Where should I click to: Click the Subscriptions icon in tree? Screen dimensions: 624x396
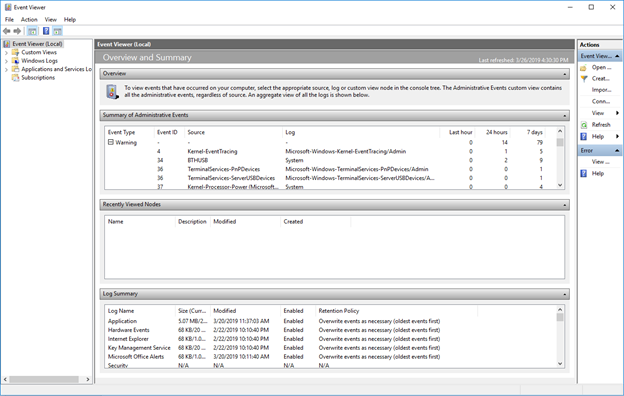tap(15, 78)
